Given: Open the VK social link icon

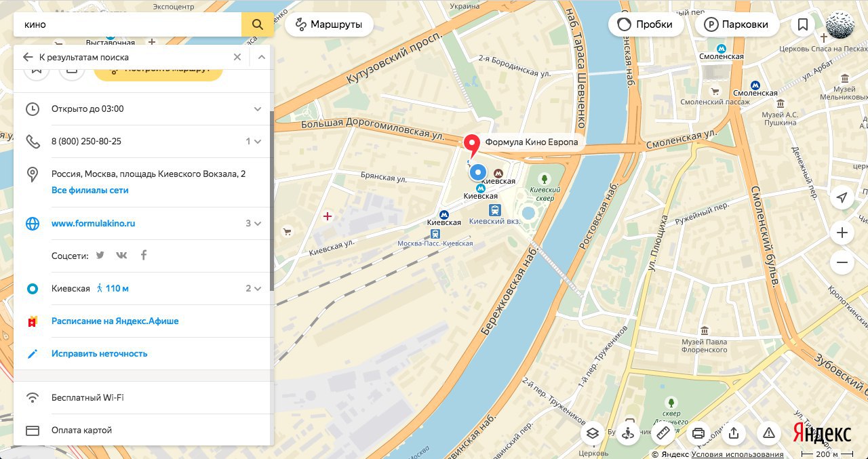Looking at the screenshot, I should [122, 256].
